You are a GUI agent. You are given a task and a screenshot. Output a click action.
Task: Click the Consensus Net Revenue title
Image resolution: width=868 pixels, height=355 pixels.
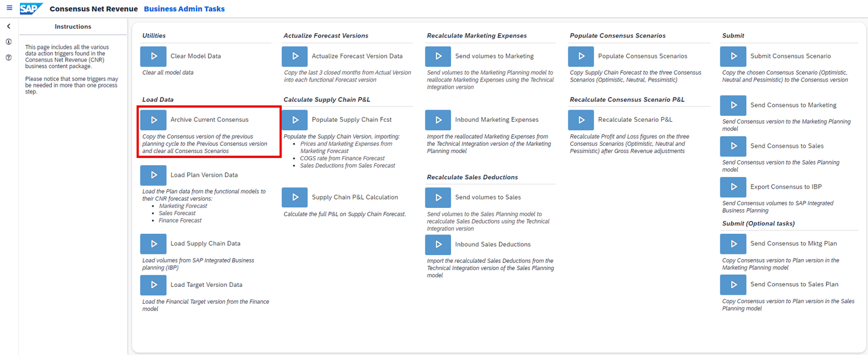pyautogui.click(x=93, y=9)
